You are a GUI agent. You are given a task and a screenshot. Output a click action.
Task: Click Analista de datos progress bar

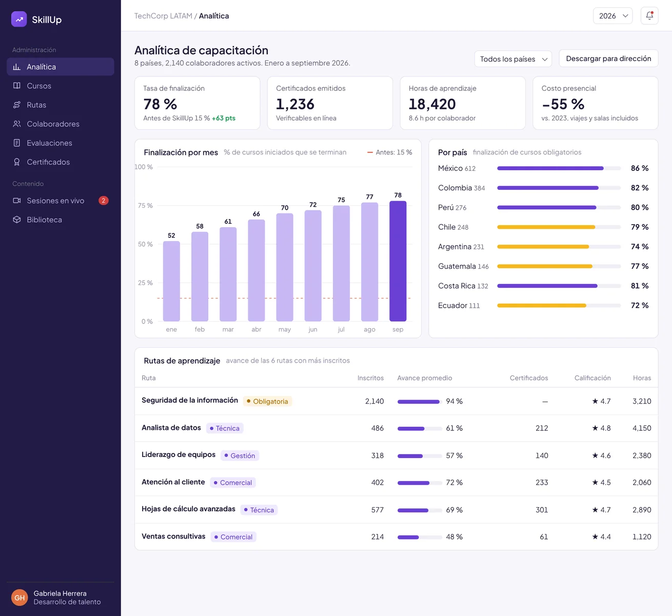coord(420,428)
